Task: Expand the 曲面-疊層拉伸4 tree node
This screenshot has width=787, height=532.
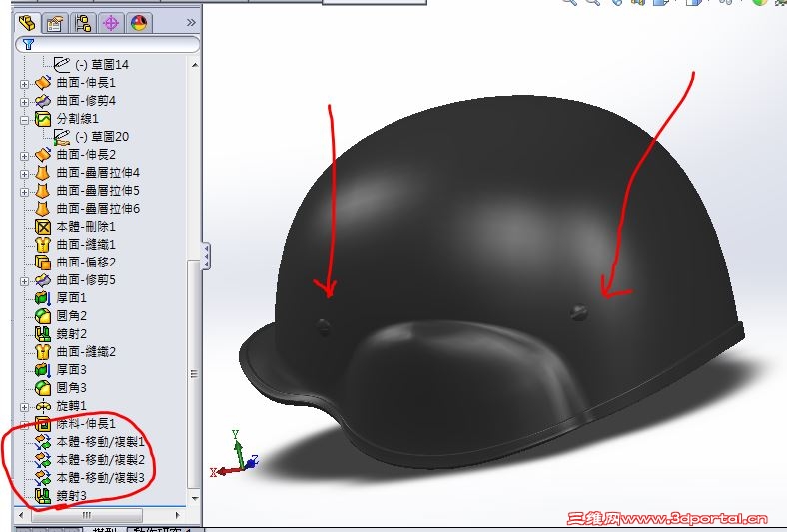Action: coord(24,174)
